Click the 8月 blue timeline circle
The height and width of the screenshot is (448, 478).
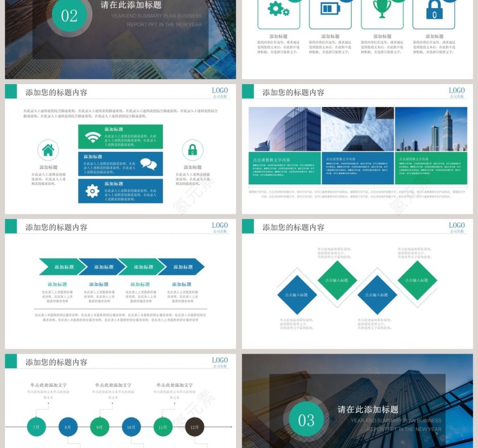(68, 427)
